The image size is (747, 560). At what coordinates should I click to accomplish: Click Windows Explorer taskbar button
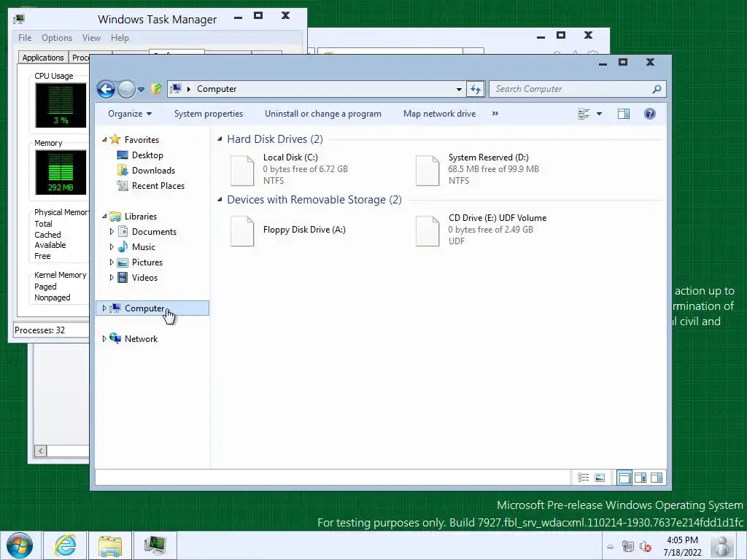coord(110,545)
